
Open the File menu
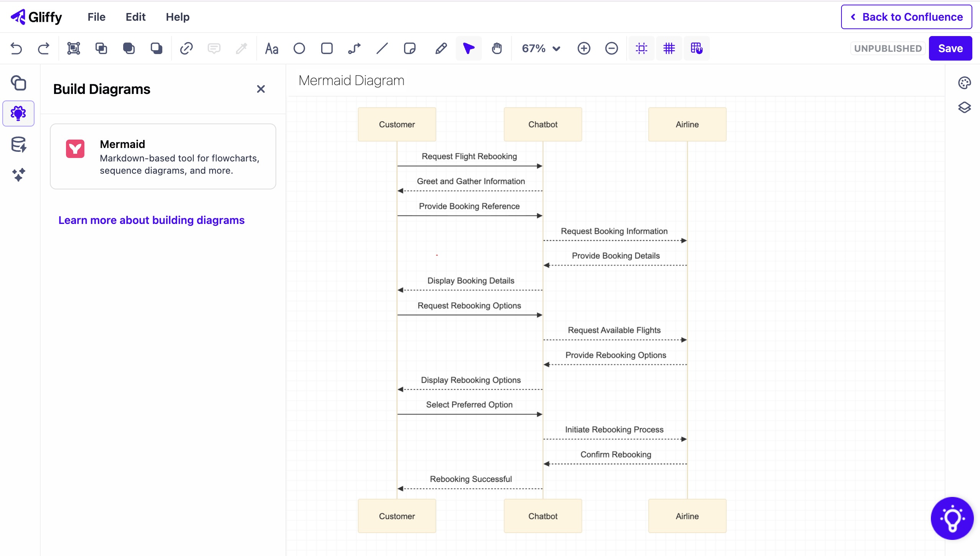coord(96,17)
